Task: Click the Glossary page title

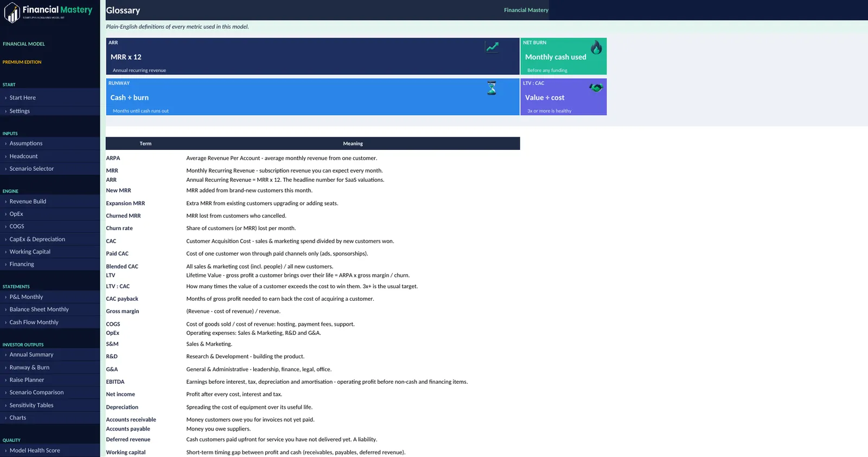Action: point(123,10)
